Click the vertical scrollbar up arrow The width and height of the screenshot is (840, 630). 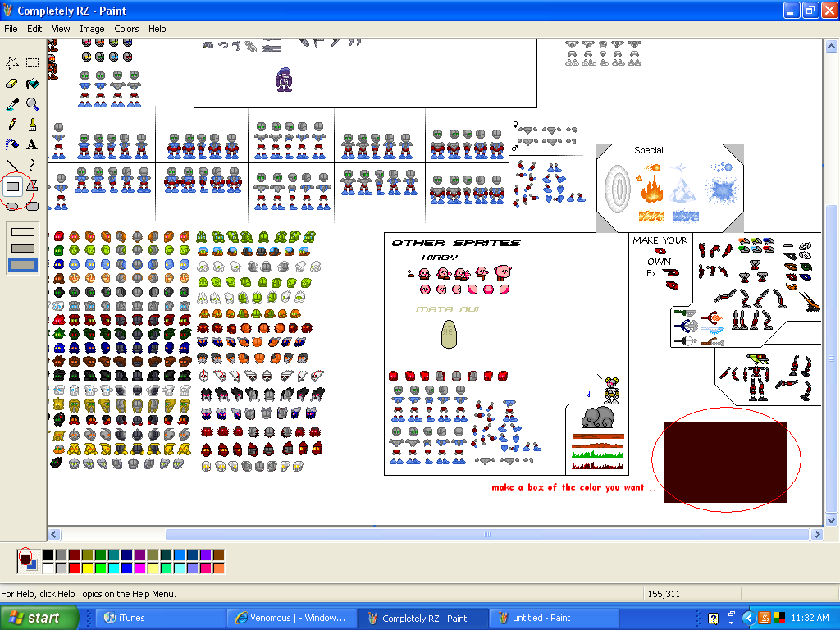[x=832, y=47]
